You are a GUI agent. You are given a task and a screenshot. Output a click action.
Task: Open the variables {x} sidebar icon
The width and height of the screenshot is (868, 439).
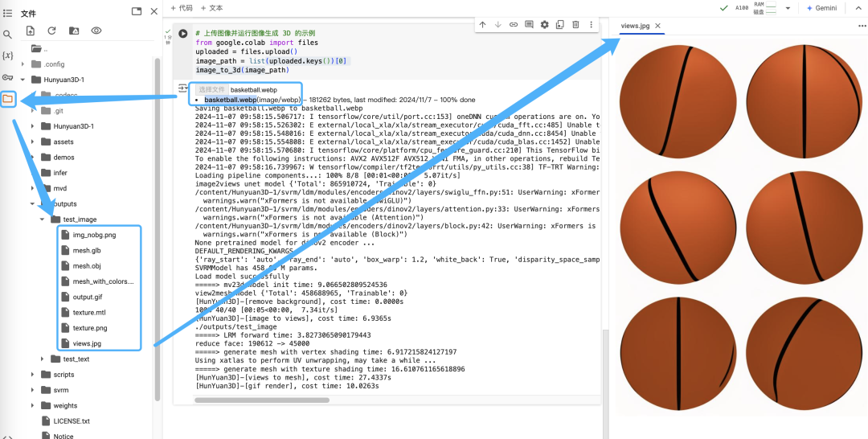7,55
